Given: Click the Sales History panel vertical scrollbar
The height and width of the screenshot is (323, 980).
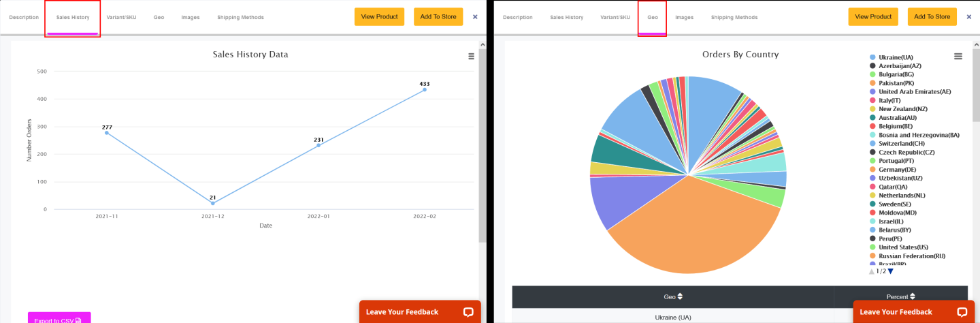Looking at the screenshot, I should [x=483, y=136].
